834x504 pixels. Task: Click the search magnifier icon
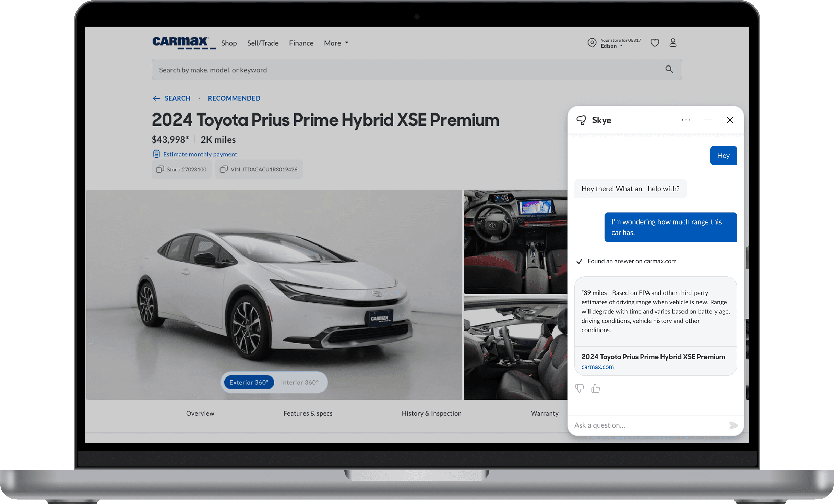point(670,70)
